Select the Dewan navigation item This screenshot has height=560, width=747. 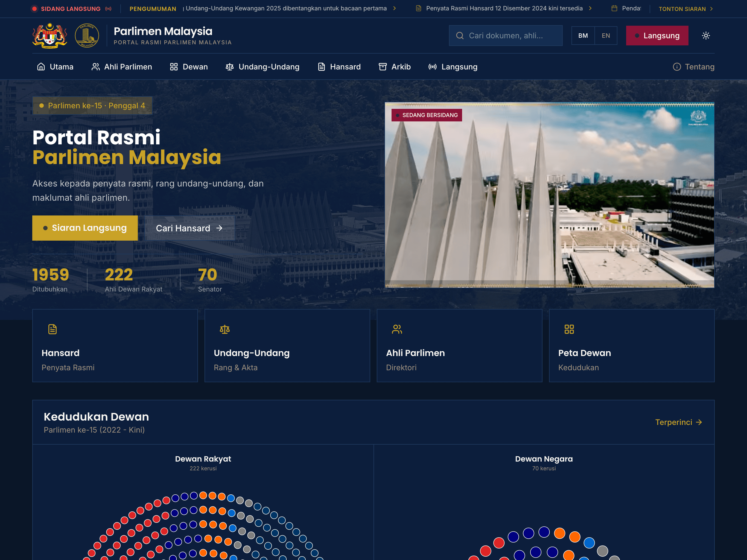pyautogui.click(x=195, y=66)
